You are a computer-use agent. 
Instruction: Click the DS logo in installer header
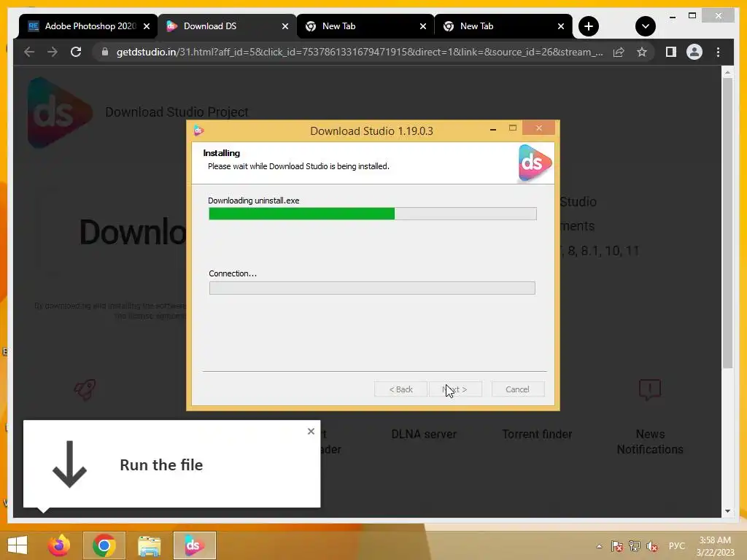click(x=535, y=163)
